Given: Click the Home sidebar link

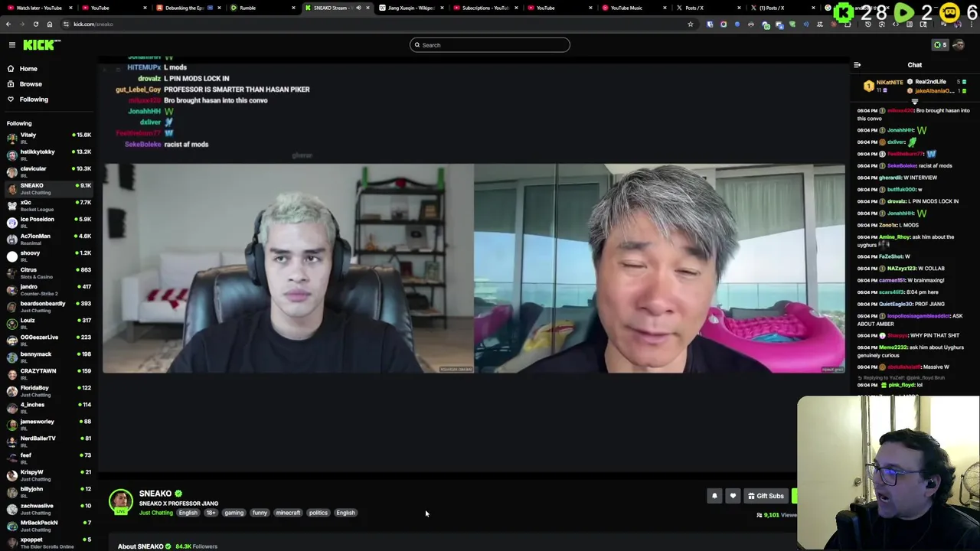Looking at the screenshot, I should pyautogui.click(x=28, y=69).
